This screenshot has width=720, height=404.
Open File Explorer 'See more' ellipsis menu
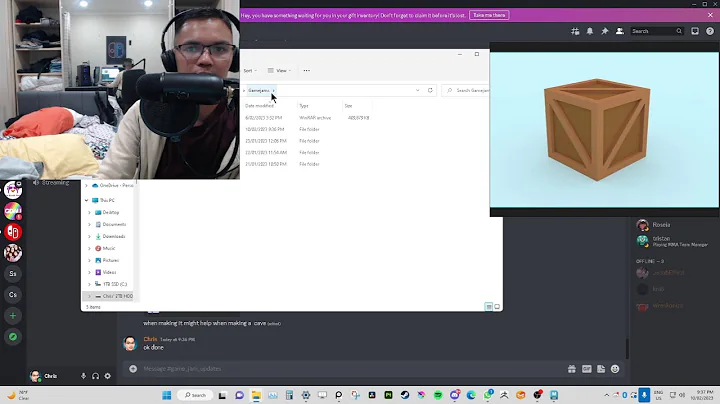[306, 71]
